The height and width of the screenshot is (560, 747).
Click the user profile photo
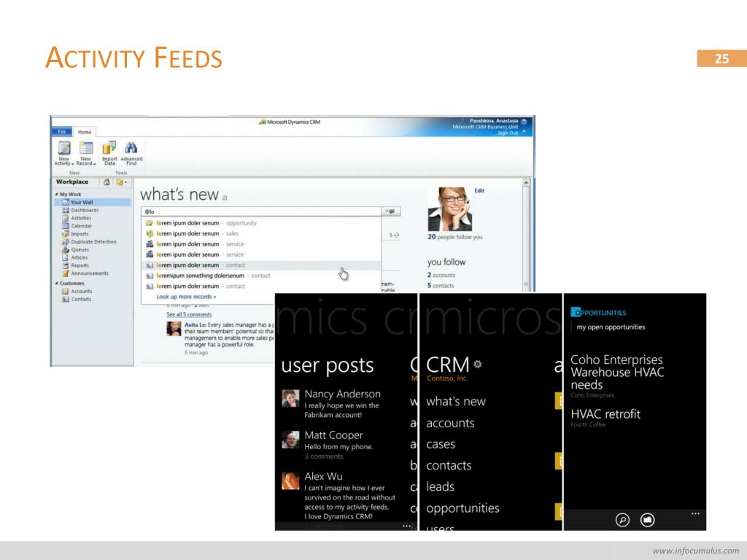pos(449,209)
